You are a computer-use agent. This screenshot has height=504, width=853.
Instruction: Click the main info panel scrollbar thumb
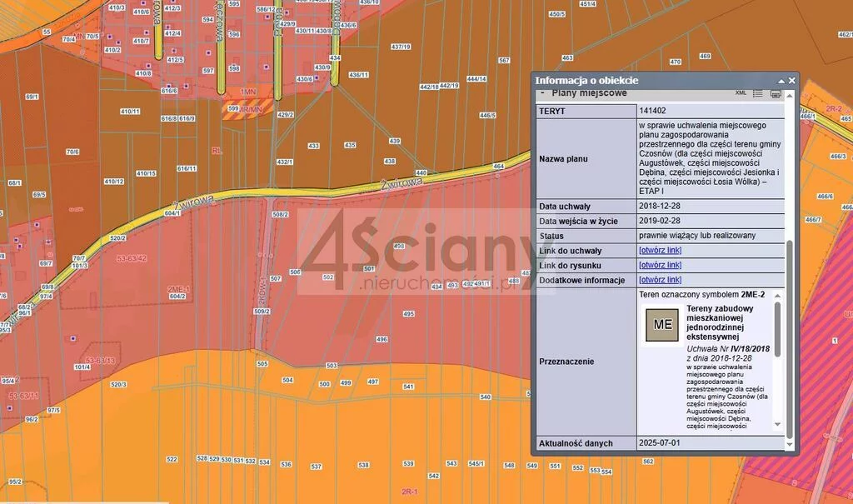pyautogui.click(x=790, y=337)
